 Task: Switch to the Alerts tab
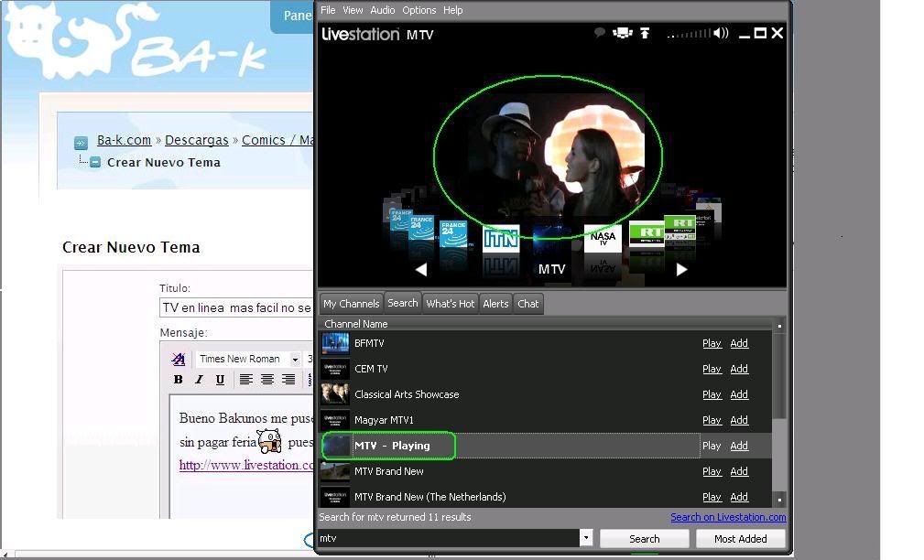click(x=495, y=304)
